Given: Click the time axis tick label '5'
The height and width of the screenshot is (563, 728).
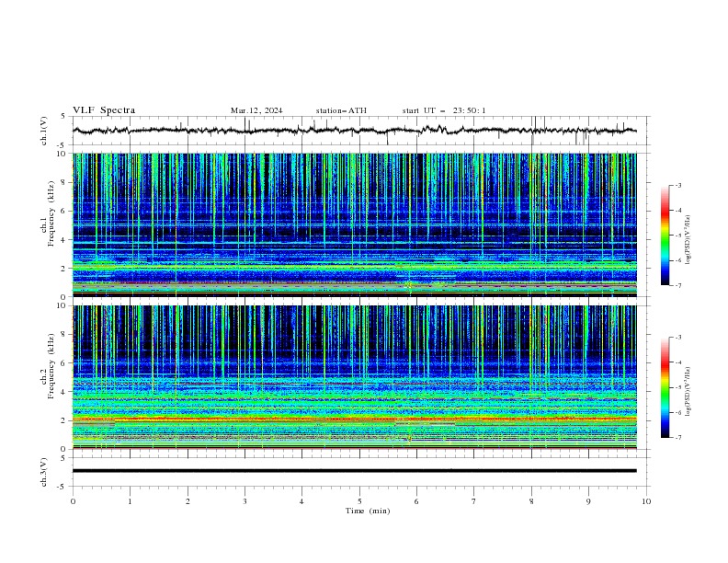Looking at the screenshot, I should pyautogui.click(x=359, y=501).
